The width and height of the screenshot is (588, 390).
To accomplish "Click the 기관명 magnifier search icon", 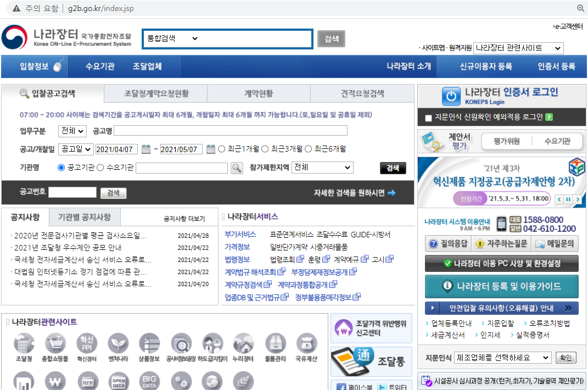I will point(236,168).
